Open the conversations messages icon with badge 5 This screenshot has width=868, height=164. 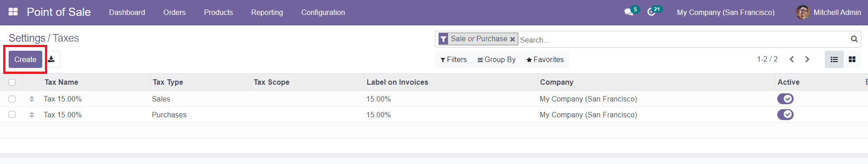coord(629,12)
